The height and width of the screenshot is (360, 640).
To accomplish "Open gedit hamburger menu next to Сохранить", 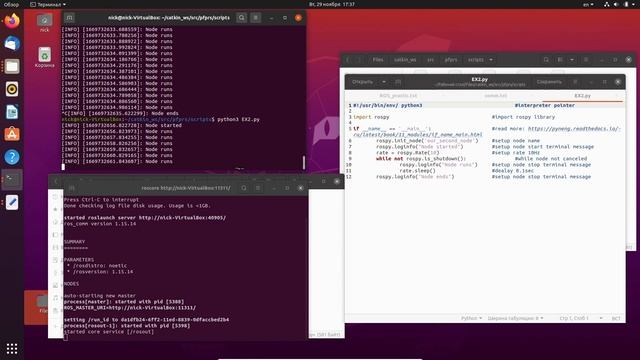I will pyautogui.click(x=575, y=82).
